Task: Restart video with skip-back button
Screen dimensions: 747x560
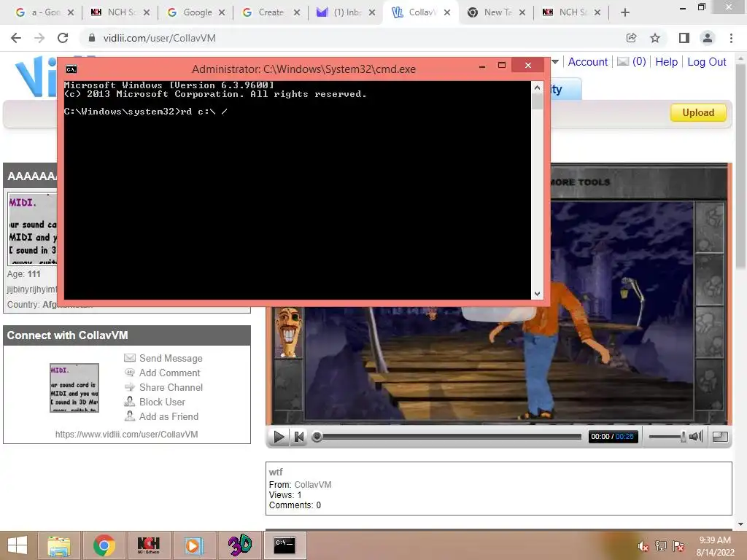Action: tap(299, 437)
